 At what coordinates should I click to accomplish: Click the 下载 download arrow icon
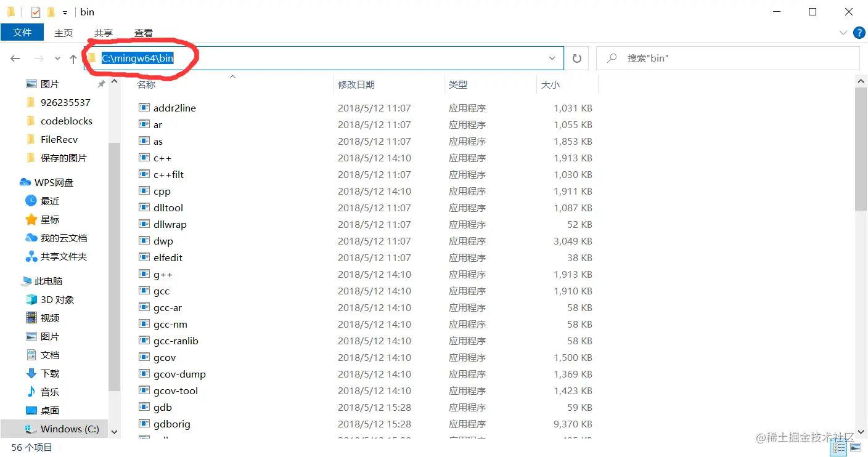click(31, 373)
